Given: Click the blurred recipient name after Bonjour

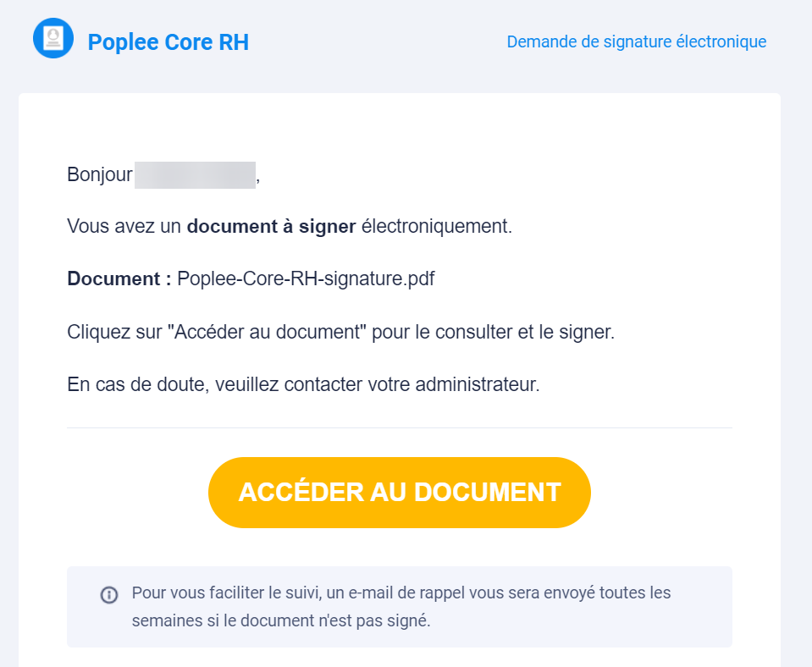Looking at the screenshot, I should 196,175.
